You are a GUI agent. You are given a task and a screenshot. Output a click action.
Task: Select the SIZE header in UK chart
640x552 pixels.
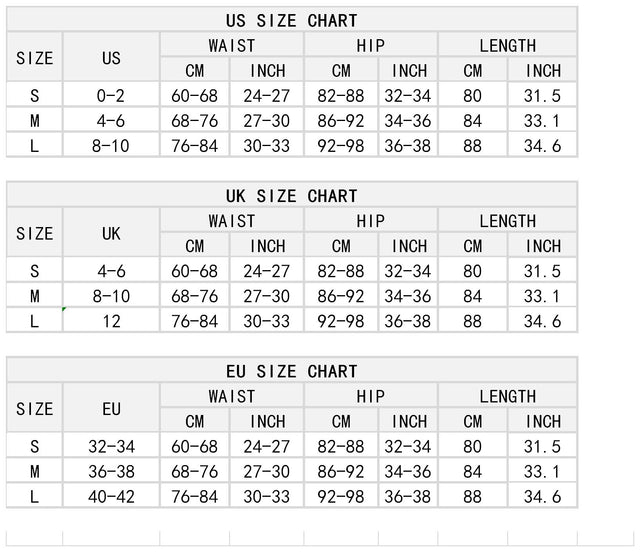(35, 233)
